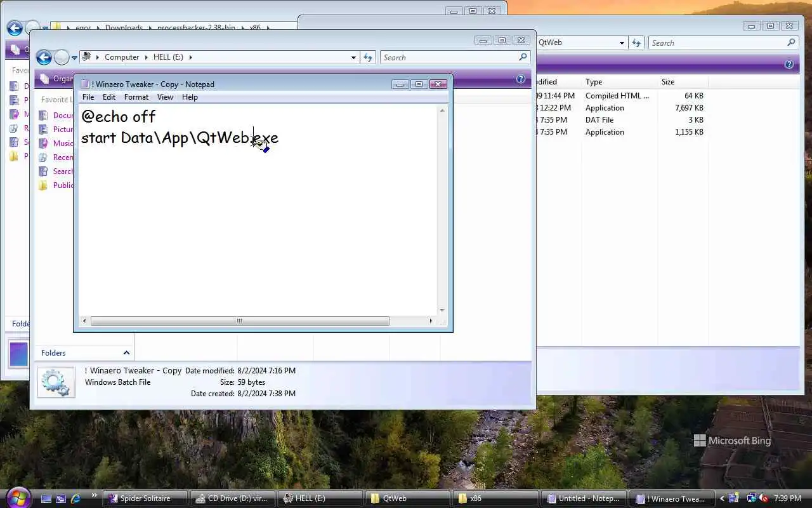Open the Format menu in Notepad
This screenshot has height=508, width=812.
136,97
